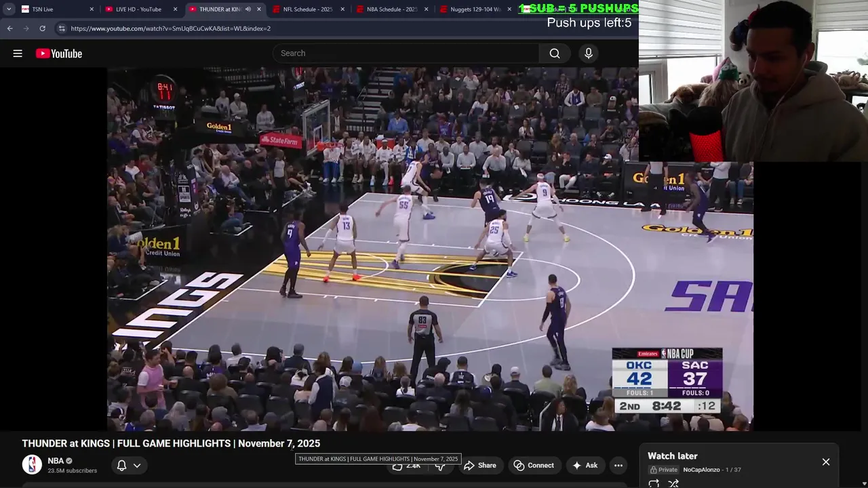This screenshot has height=488, width=868.
Task: Open NoCapAlonzo playlist owner link
Action: click(701, 470)
